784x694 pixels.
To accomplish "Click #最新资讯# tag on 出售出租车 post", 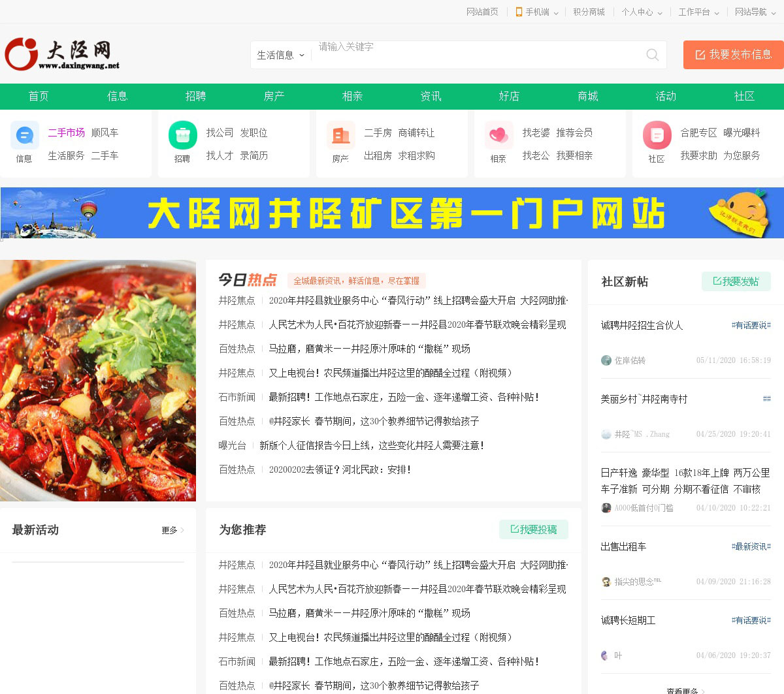I will point(751,546).
